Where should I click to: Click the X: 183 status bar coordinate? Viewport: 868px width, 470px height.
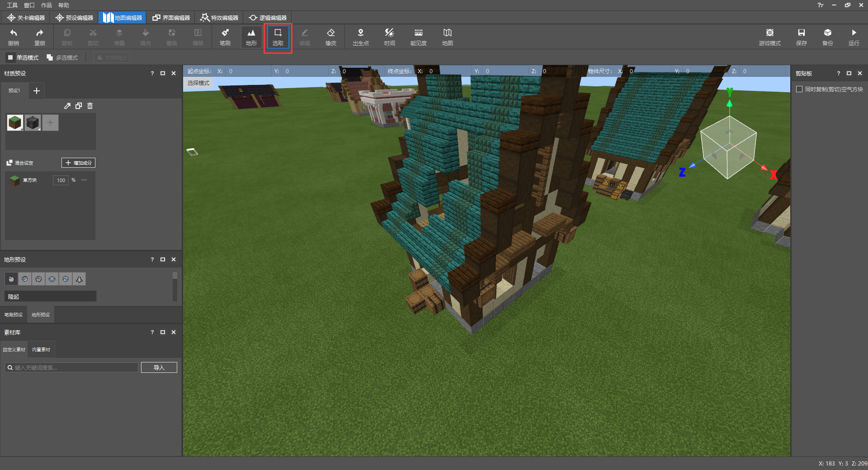[x=826, y=463]
